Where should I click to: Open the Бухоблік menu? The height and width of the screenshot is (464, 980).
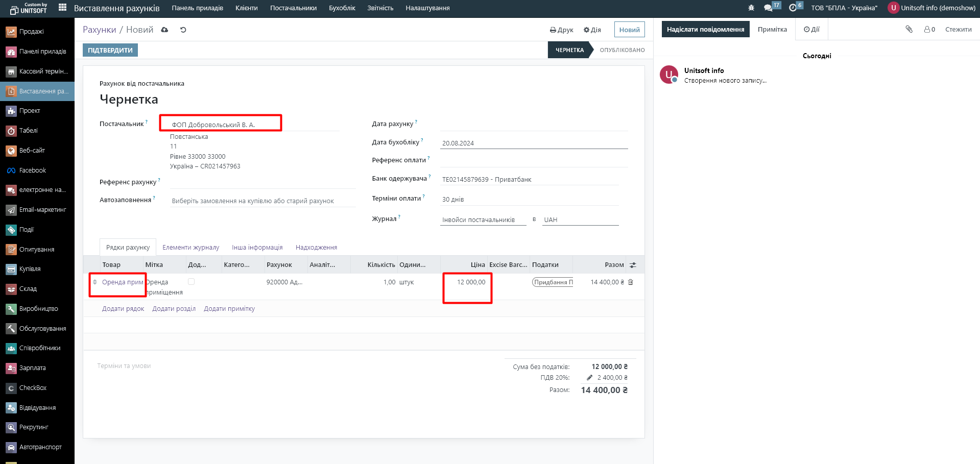pos(342,8)
